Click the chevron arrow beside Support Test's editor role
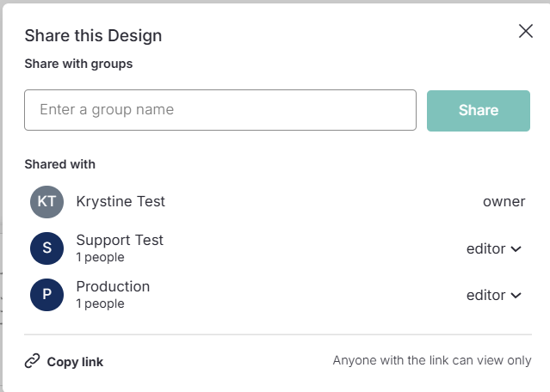This screenshot has height=392, width=550. click(516, 249)
